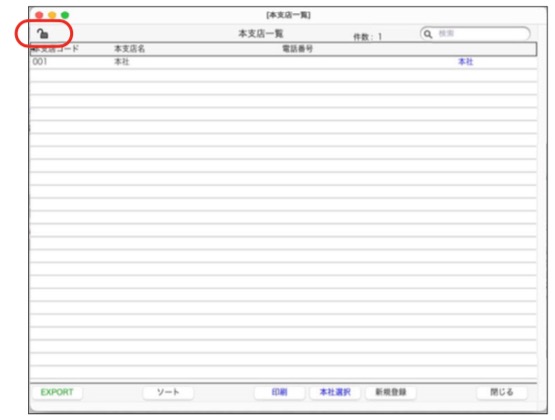Image resolution: width=555 pixels, height=420 pixels.
Task: Zoom window with green traffic light
Action: tap(65, 15)
